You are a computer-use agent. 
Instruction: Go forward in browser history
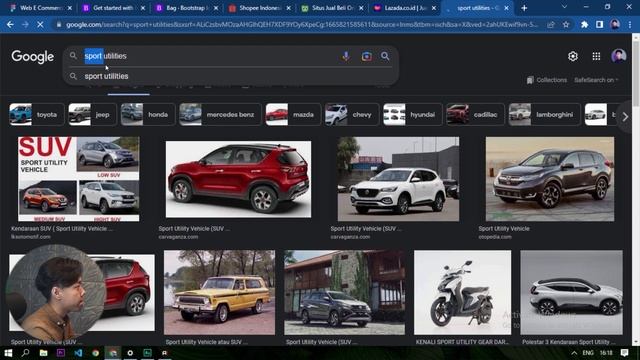pos(25,25)
